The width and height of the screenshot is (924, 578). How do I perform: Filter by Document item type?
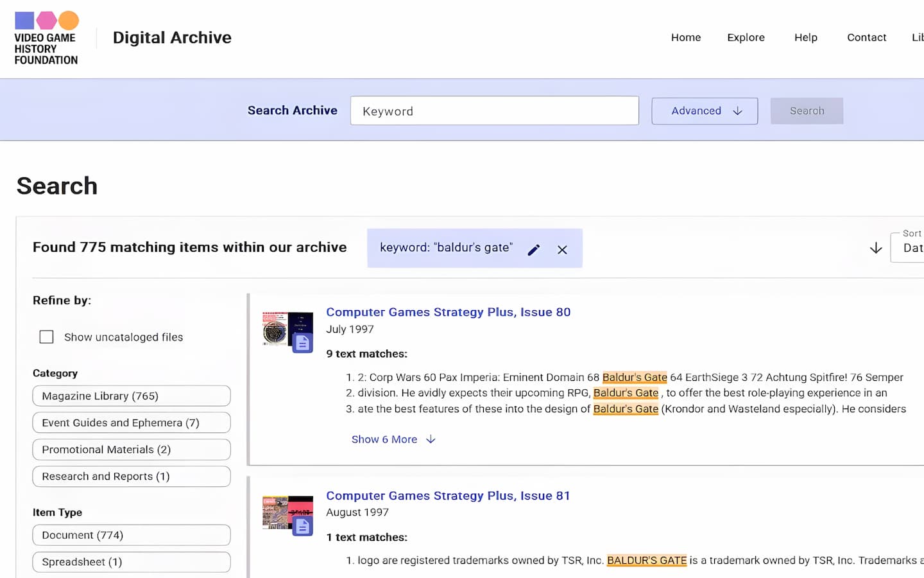tap(131, 535)
